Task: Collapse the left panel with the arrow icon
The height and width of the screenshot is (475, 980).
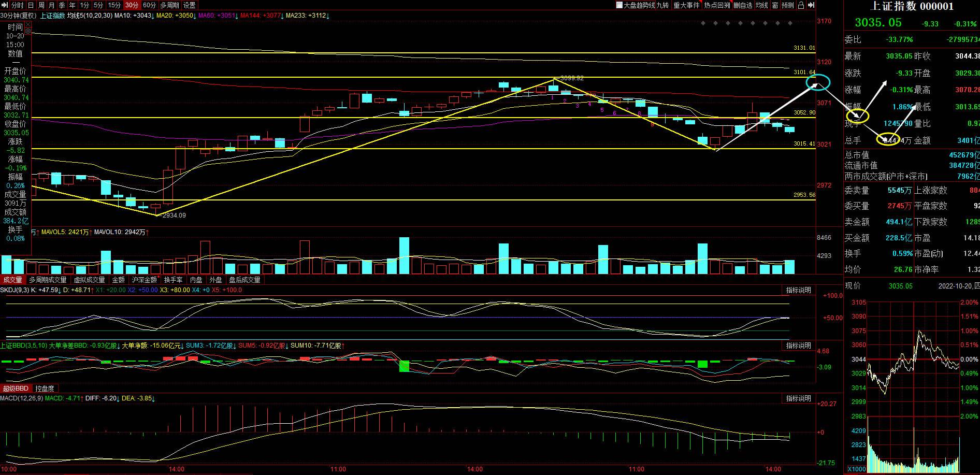Action: [5, 5]
